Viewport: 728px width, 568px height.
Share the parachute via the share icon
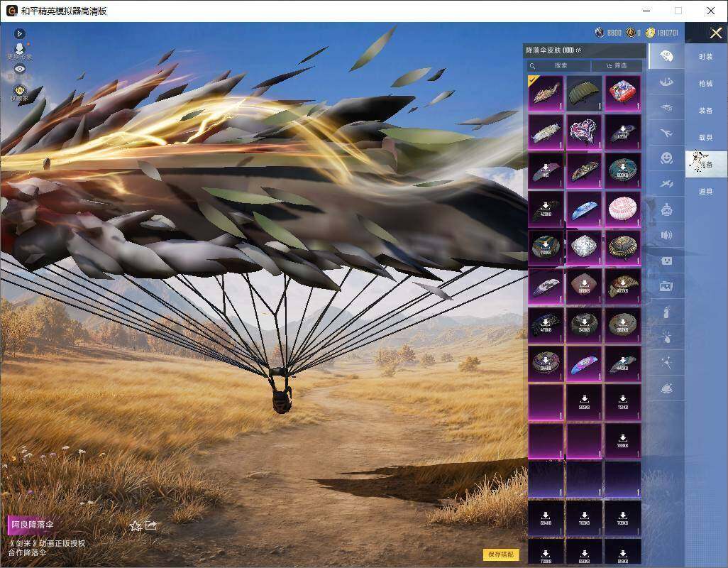pos(151,525)
